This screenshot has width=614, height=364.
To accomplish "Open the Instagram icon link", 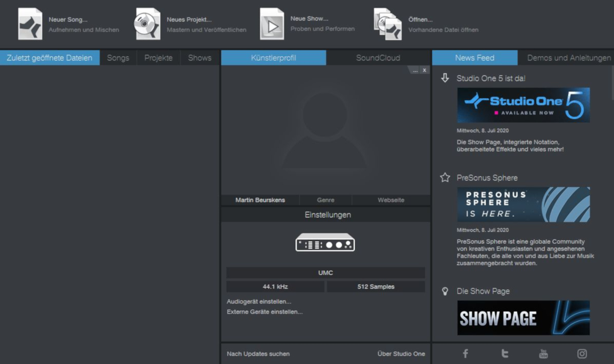I will tap(582, 353).
